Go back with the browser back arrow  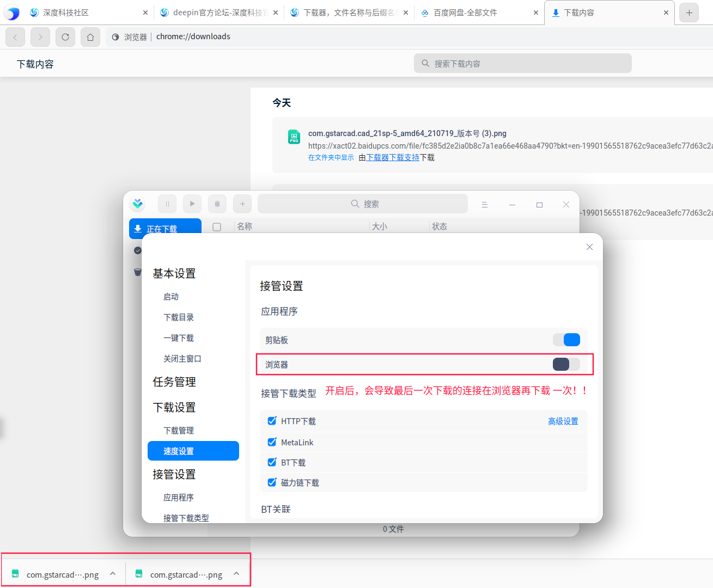15,37
